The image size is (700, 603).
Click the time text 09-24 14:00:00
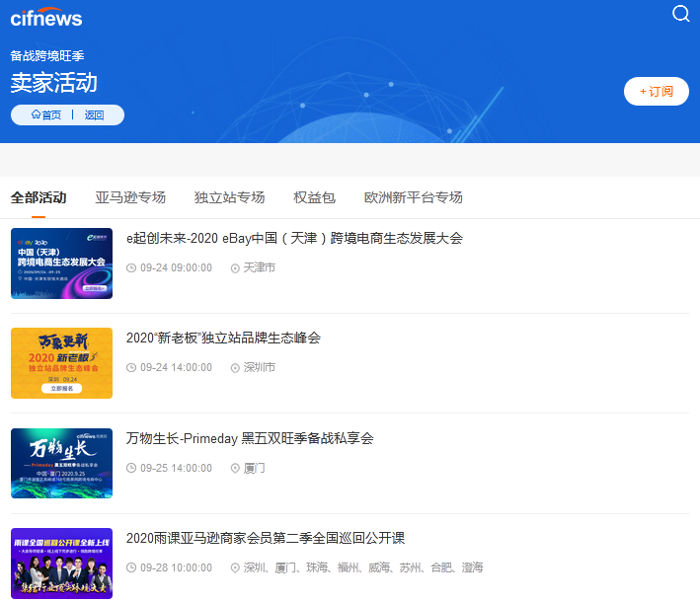click(177, 367)
